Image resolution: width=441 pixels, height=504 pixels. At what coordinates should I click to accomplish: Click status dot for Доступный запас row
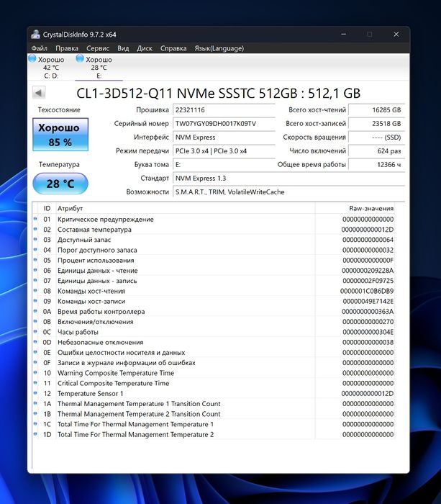tap(35, 240)
